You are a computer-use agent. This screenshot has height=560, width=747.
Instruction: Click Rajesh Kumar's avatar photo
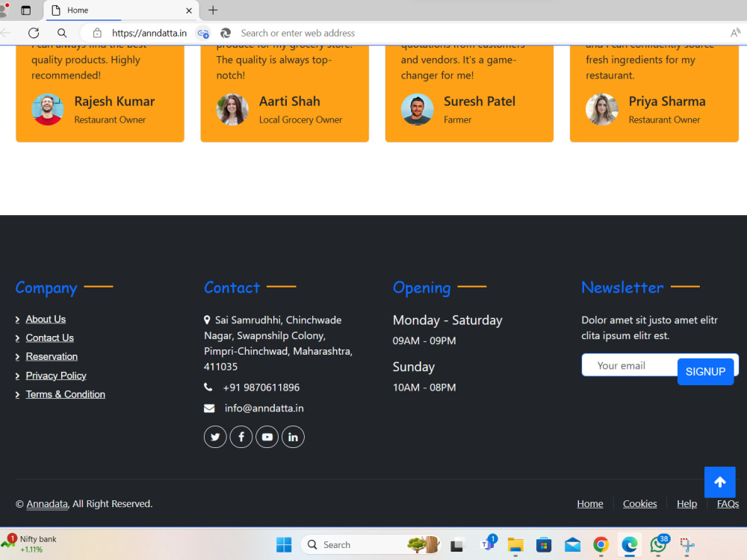47,109
